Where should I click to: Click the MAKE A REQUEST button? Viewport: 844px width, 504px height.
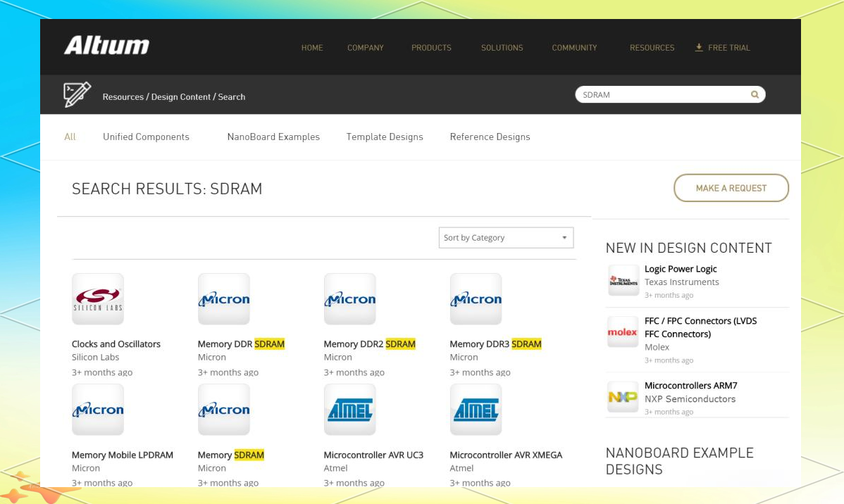[x=731, y=188]
